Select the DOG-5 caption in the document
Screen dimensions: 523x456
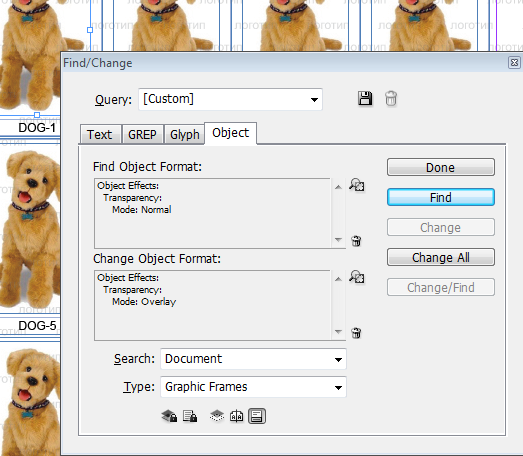pos(37,326)
